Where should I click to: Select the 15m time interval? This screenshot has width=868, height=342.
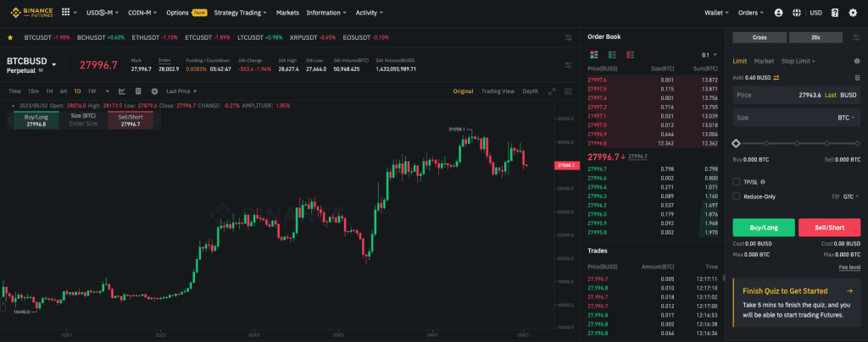tap(33, 91)
